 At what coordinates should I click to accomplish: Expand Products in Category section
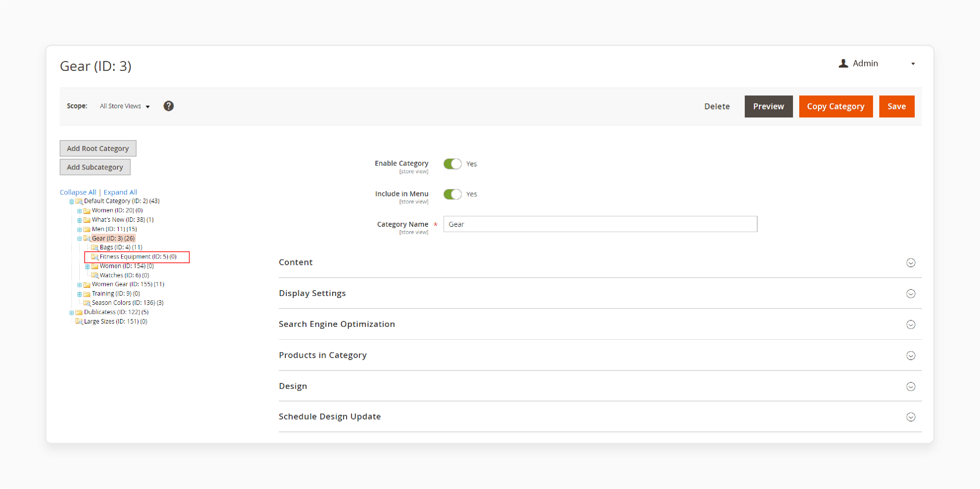click(600, 355)
